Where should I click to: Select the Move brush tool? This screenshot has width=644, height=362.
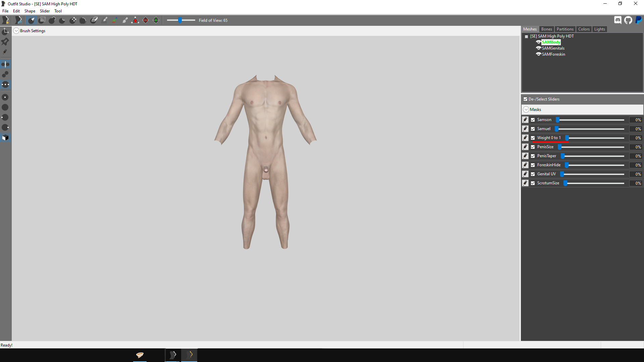pyautogui.click(x=73, y=20)
